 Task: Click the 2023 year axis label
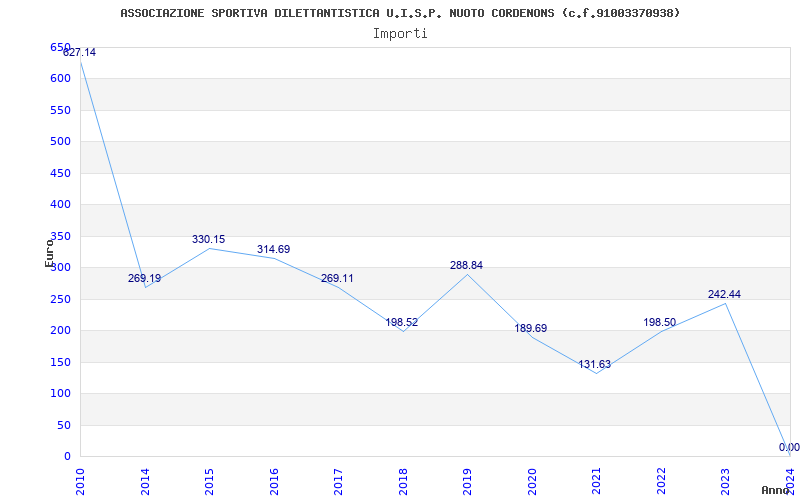coord(726,481)
